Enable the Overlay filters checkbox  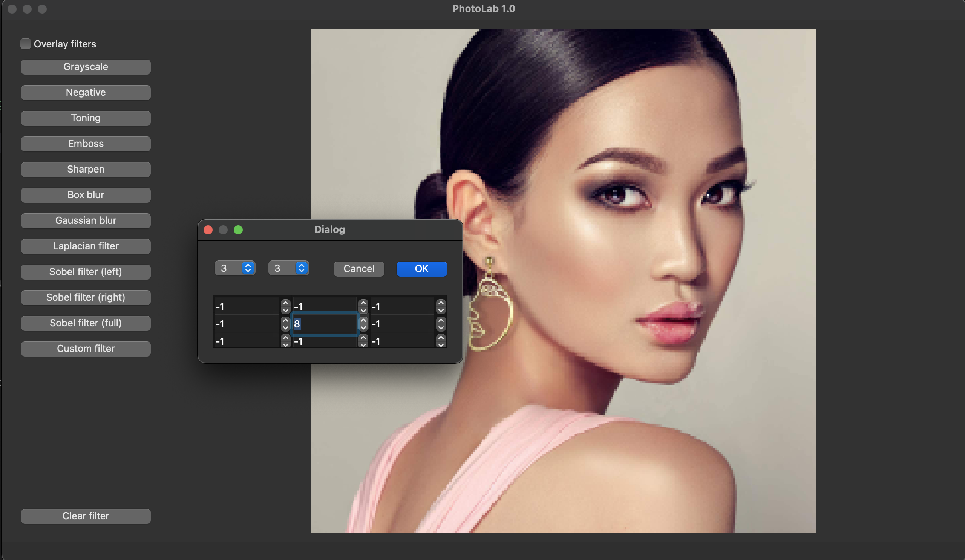pyautogui.click(x=26, y=44)
